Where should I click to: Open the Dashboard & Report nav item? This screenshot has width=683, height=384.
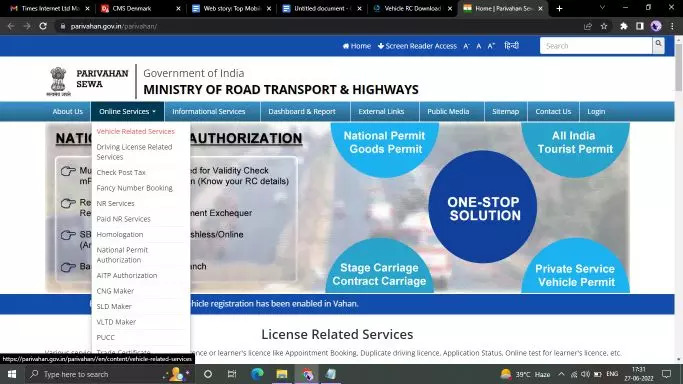(302, 111)
